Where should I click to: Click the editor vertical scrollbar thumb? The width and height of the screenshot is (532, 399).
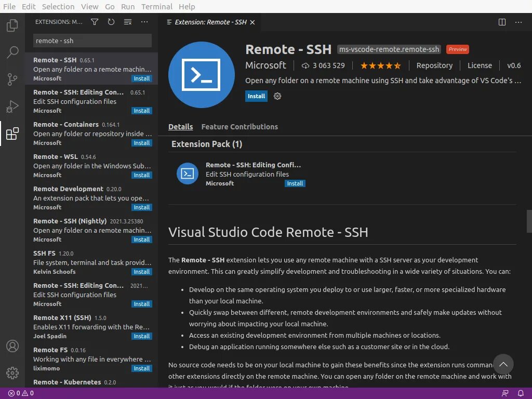click(x=529, y=221)
